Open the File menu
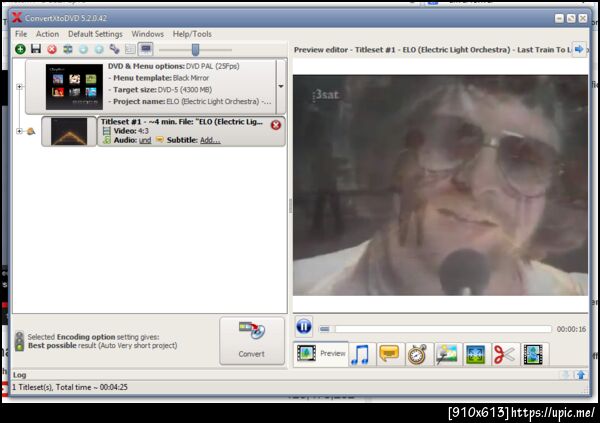 [21, 34]
